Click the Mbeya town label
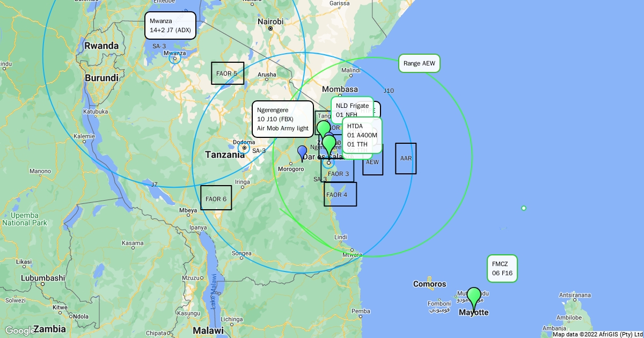The height and width of the screenshot is (338, 644). point(188,210)
